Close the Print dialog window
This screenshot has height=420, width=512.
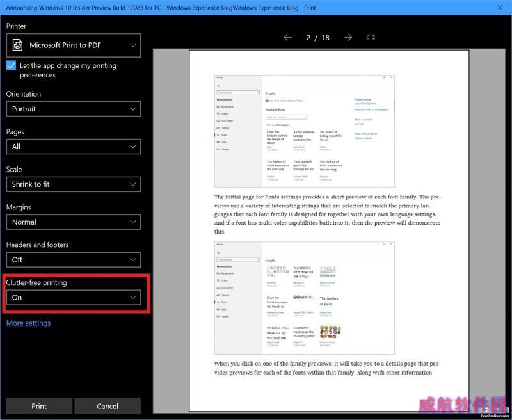(500, 8)
